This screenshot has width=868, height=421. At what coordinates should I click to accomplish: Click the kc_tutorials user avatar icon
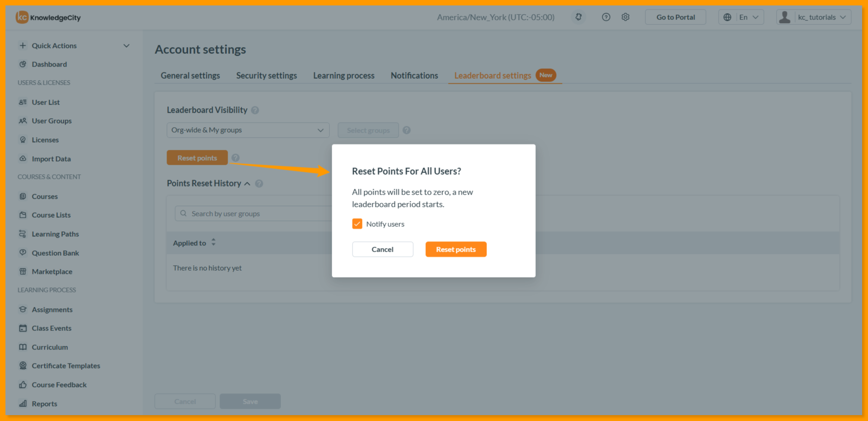coord(785,17)
